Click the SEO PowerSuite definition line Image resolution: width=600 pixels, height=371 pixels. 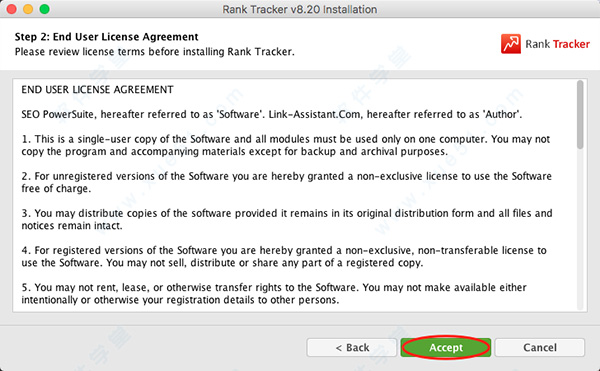click(272, 114)
